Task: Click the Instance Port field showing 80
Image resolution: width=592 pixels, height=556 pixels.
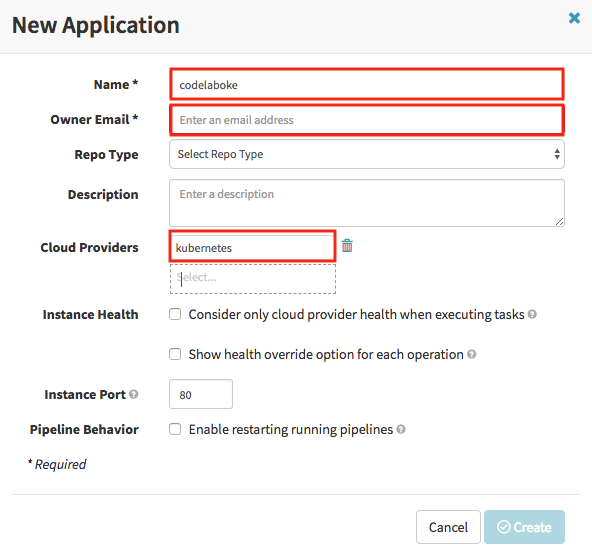Action: point(201,394)
